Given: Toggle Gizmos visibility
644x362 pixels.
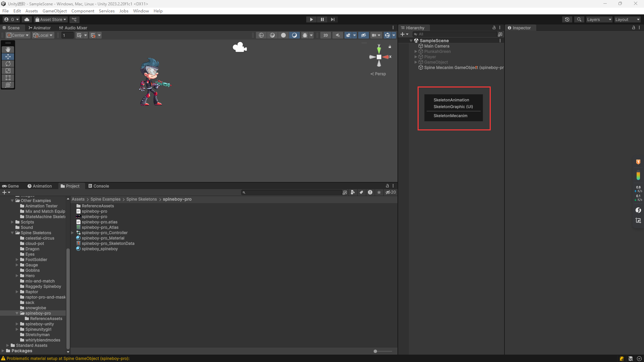Looking at the screenshot, I should (x=387, y=35).
